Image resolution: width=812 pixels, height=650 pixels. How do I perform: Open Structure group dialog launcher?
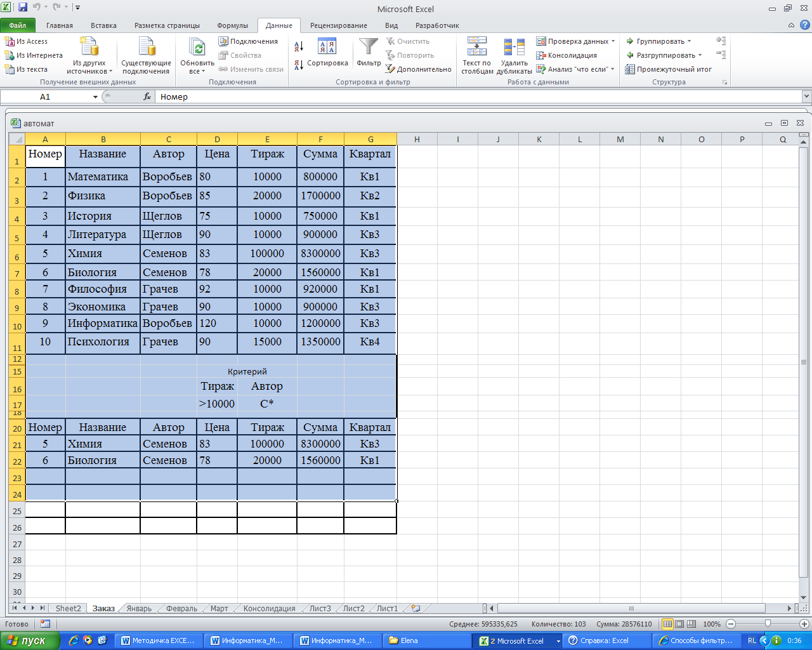point(724,83)
